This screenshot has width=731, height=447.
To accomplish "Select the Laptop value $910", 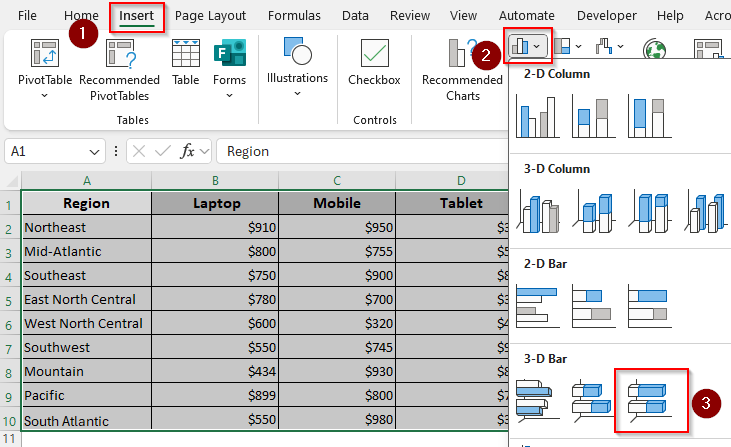I will [215, 227].
